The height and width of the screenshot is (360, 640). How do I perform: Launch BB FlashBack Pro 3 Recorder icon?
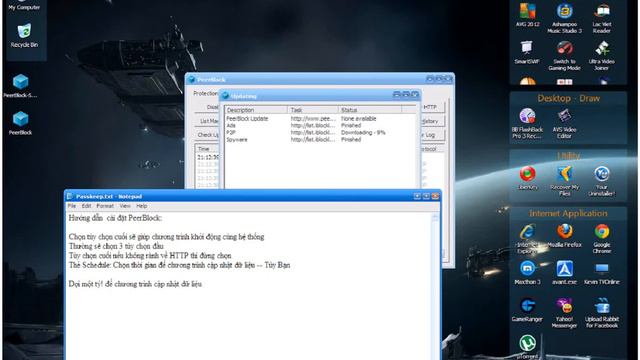[527, 123]
